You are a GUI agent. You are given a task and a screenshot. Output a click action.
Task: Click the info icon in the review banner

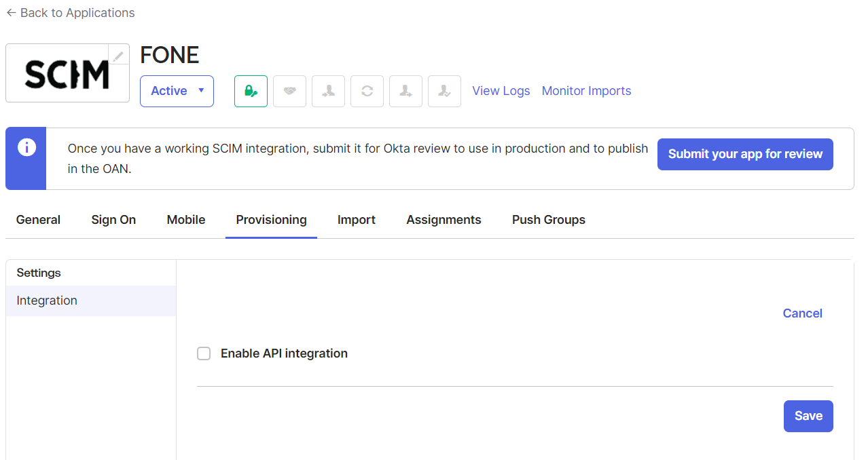[x=26, y=147]
